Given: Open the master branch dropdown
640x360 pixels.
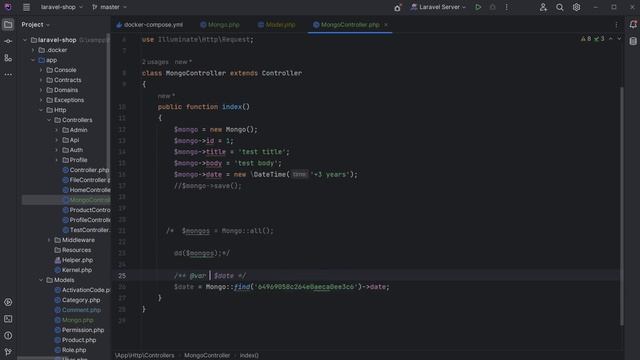Looking at the screenshot, I should (x=109, y=7).
